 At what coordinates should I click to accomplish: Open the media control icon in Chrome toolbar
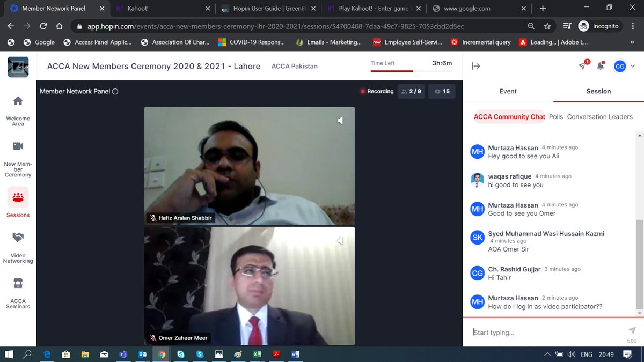pos(567,26)
